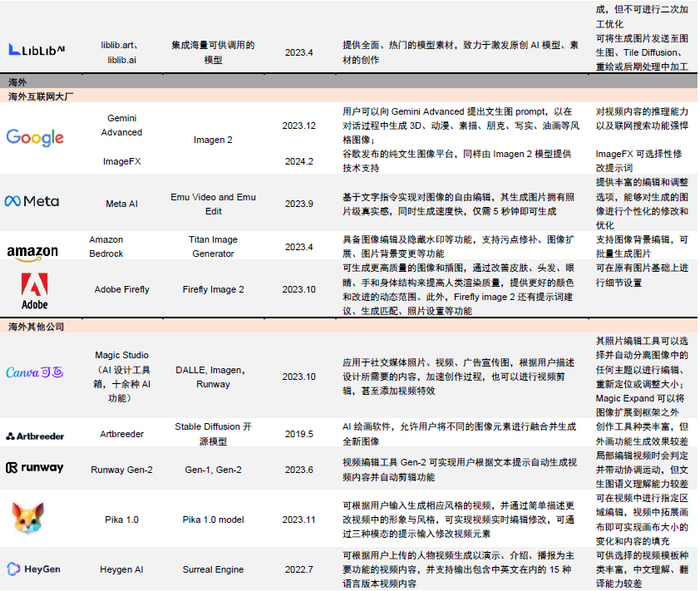The width and height of the screenshot is (700, 591).
Task: Click the 2023.6 date cell
Action: click(299, 470)
